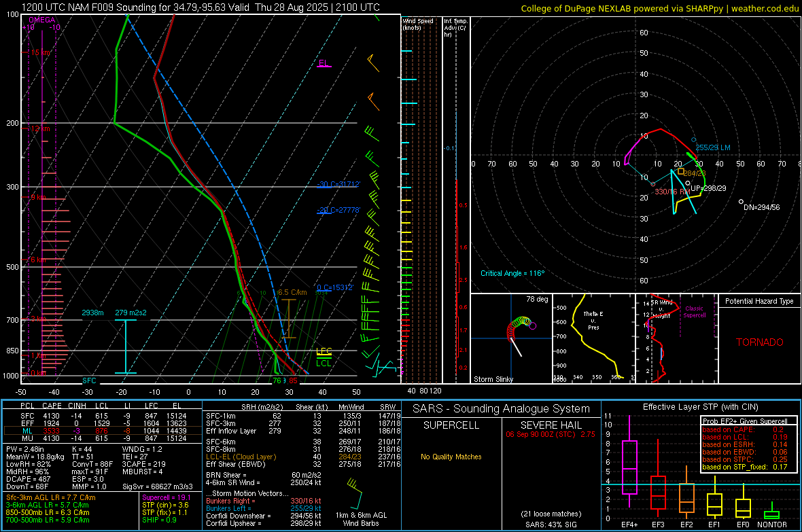Click the -20 C=27778' height label

click(338, 210)
